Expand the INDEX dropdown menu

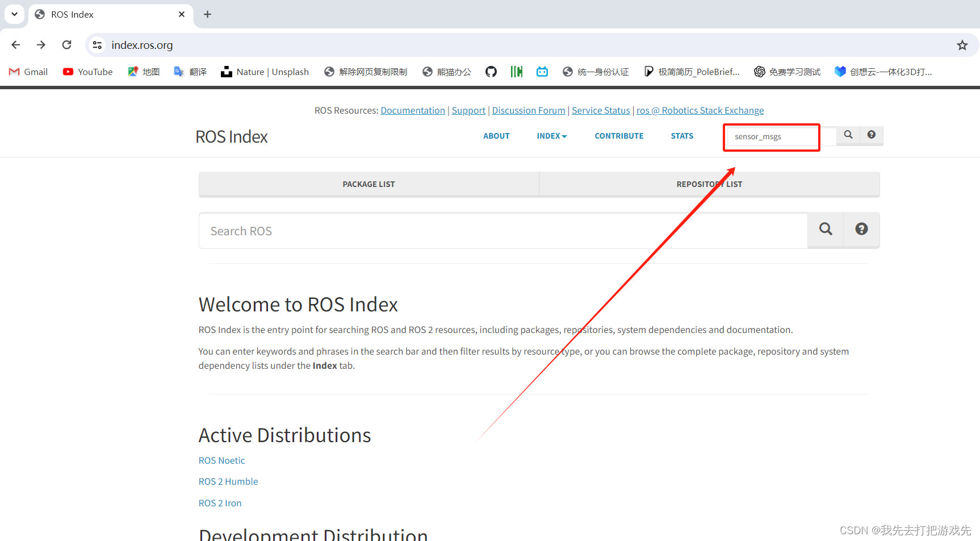point(552,136)
